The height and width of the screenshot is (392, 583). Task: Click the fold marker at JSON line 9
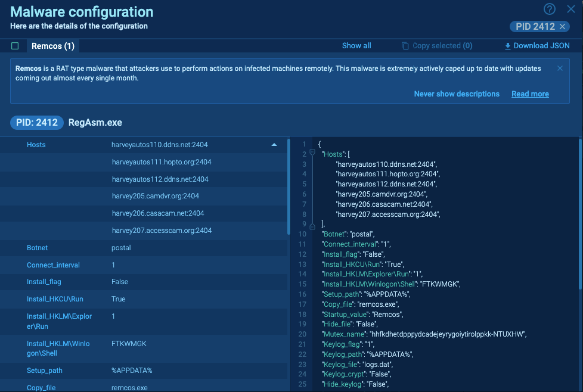tap(312, 226)
